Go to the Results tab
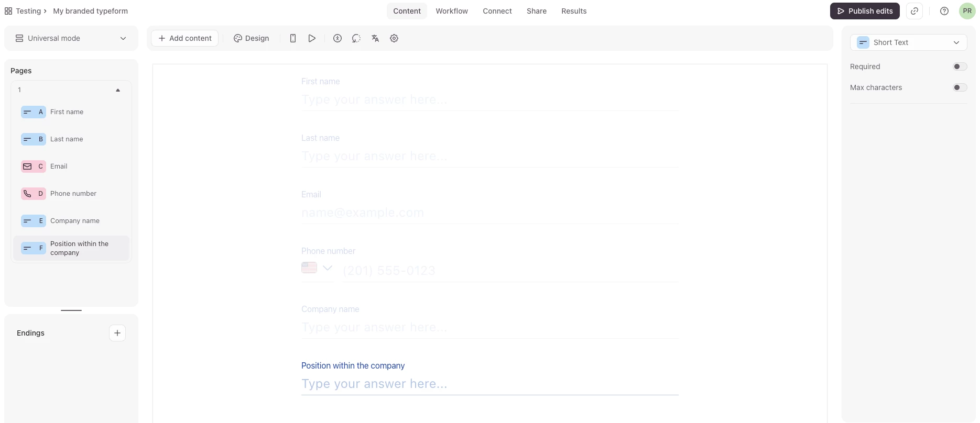980x423 pixels. pos(574,11)
